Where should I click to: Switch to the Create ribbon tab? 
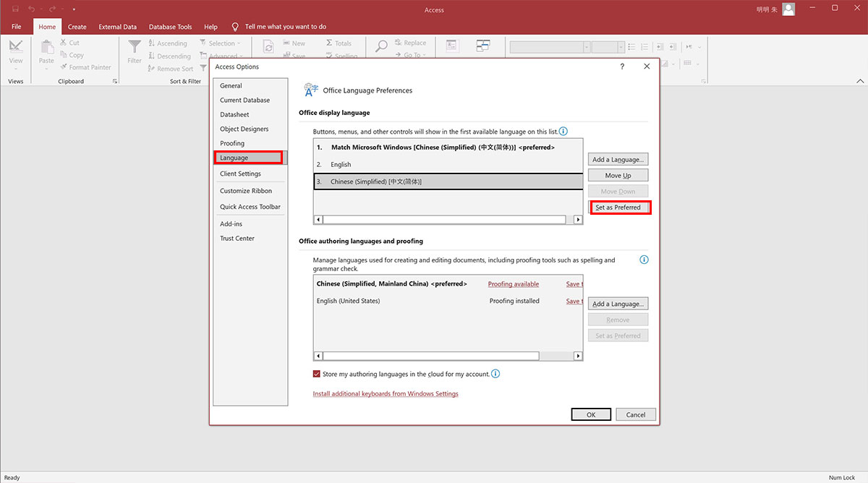point(77,27)
